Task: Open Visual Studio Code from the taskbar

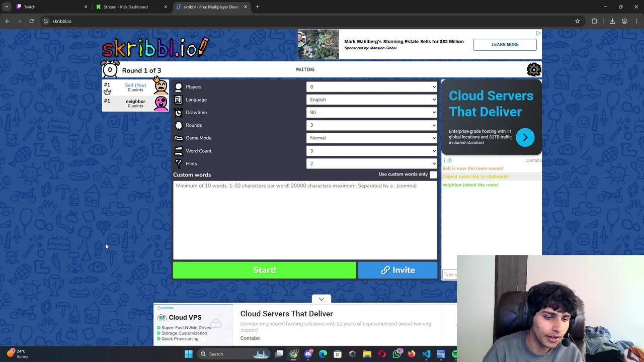Action: click(x=426, y=354)
